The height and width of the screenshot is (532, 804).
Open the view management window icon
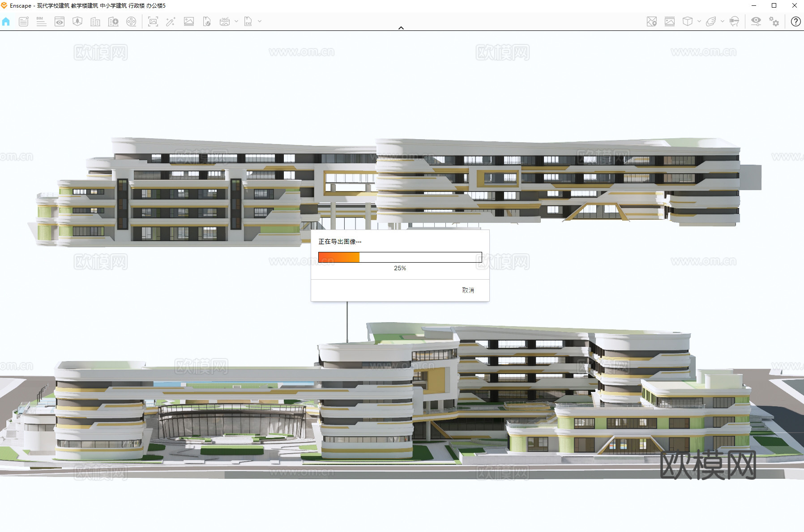tap(60, 21)
